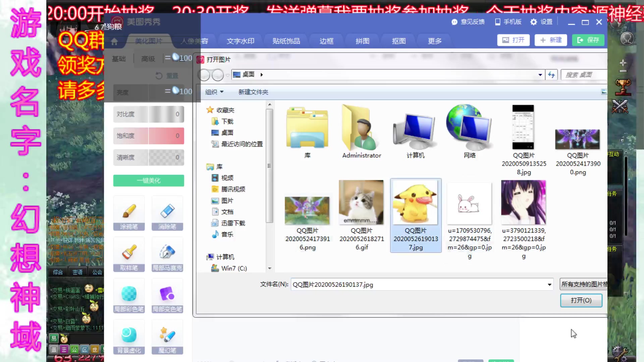Open the 意见反馈 feedback option
Viewport: 644px width, 362px height.
[468, 22]
